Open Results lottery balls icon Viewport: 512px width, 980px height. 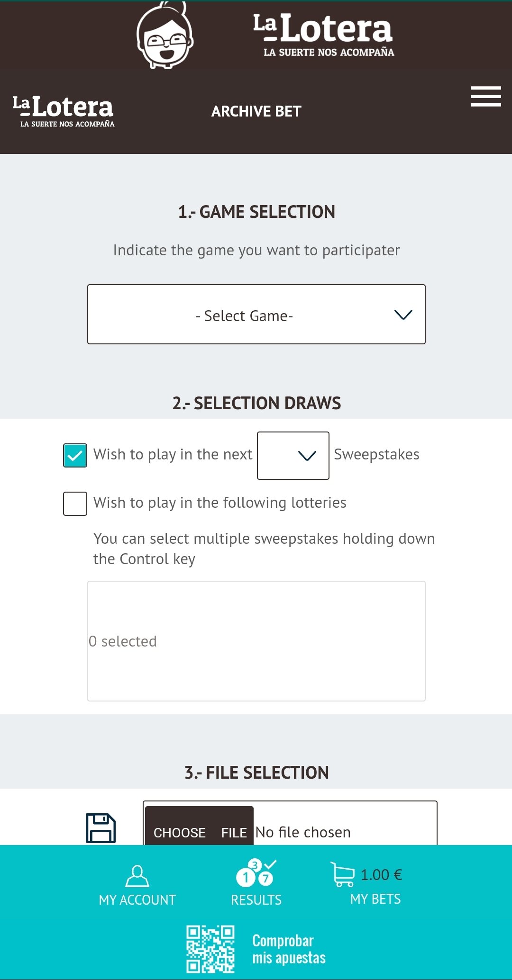(x=256, y=872)
